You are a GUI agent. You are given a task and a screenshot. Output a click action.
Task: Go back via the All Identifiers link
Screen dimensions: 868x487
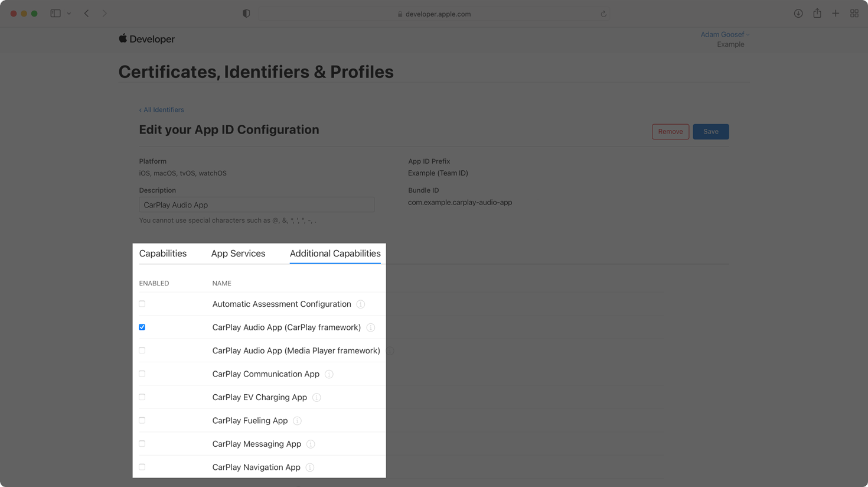tap(161, 109)
